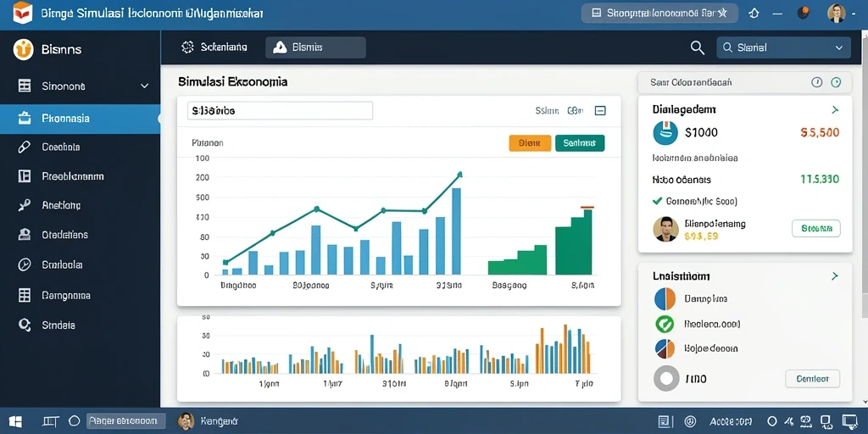This screenshot has height=434, width=868.
Task: Open the Kengerd taskbar avatar item
Action: coord(208,421)
